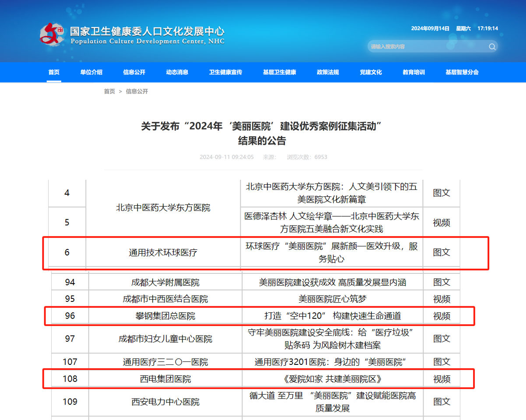Click row number 96 cell

[70, 316]
